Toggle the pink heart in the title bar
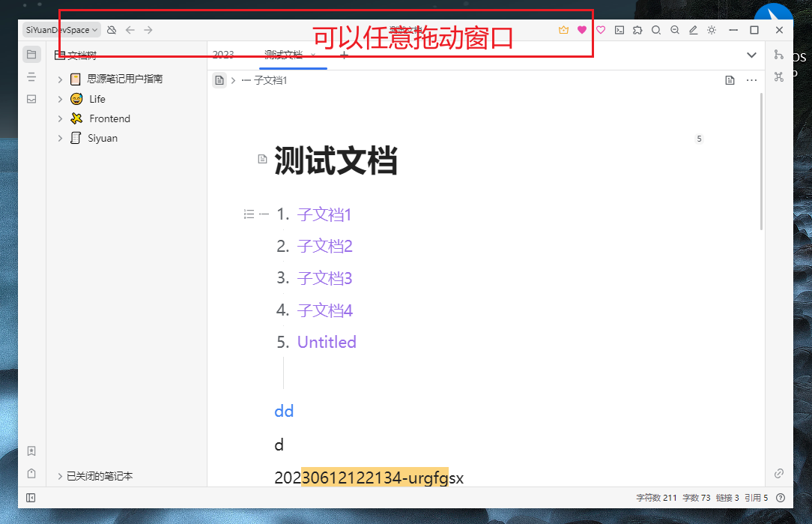The image size is (812, 524). click(x=581, y=30)
